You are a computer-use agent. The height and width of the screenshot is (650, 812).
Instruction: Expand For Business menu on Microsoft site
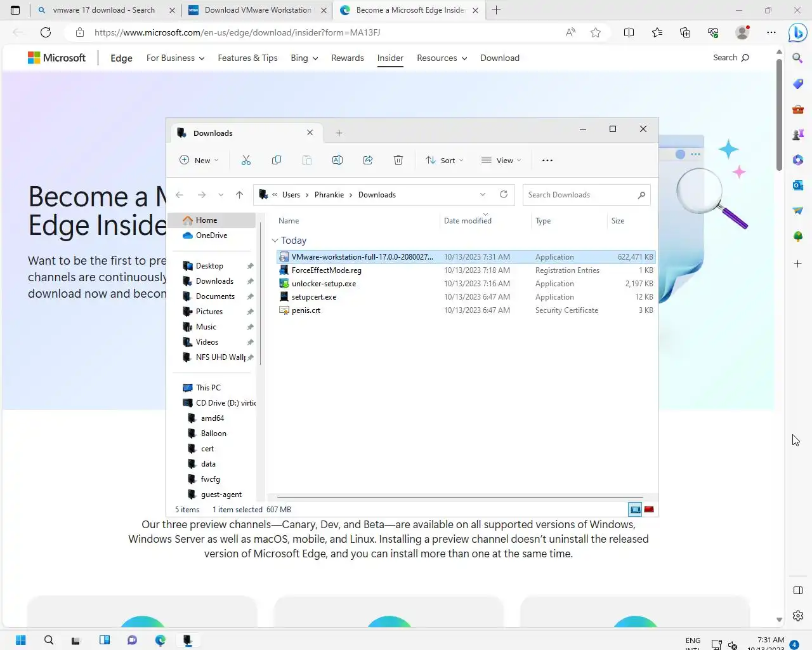coord(176,58)
